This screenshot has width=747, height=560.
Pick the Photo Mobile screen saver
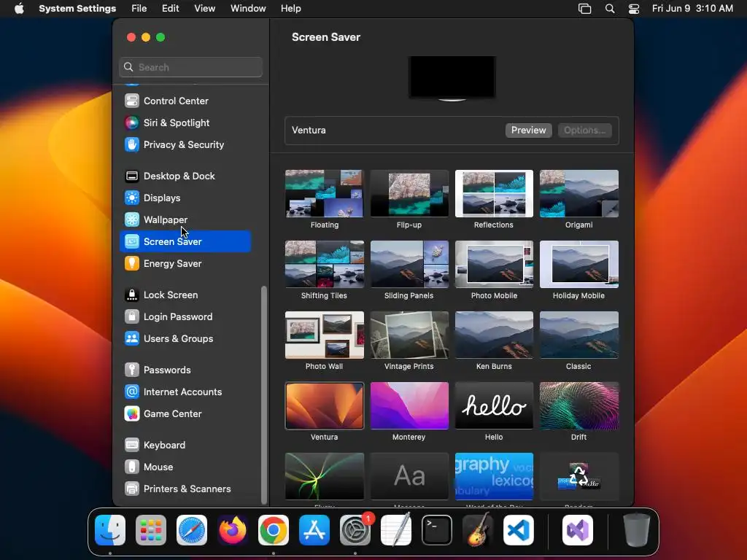[x=494, y=264]
